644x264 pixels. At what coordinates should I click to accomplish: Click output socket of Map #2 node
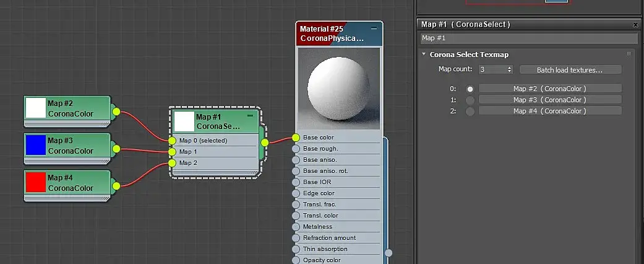(116, 112)
